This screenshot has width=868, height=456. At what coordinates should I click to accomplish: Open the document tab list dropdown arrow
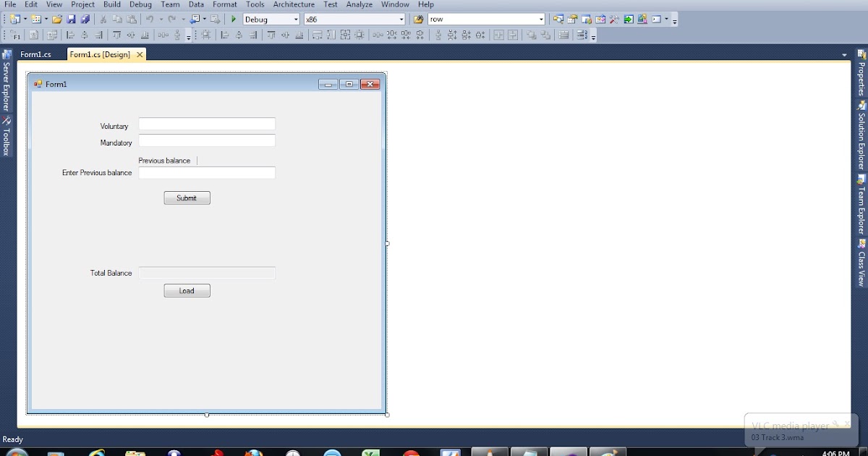[844, 55]
